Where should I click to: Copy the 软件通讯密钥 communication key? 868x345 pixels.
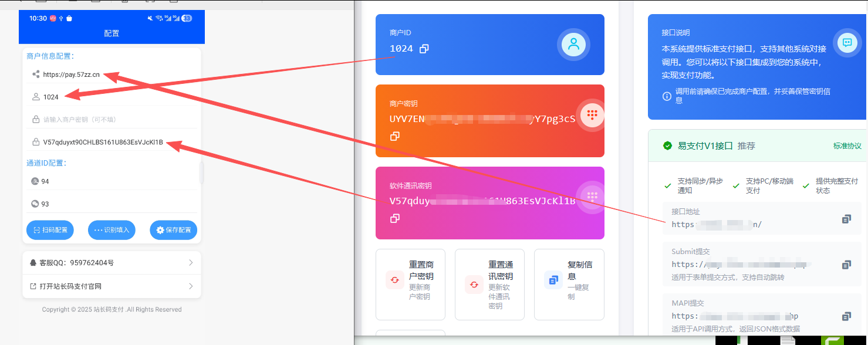(x=395, y=218)
